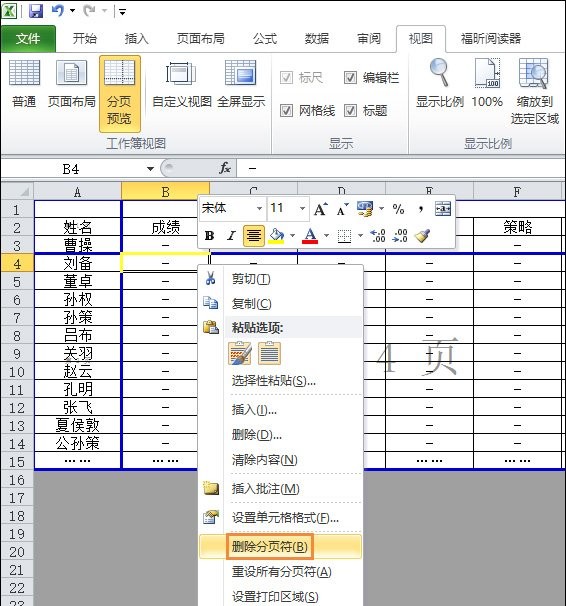Choose Insert (插入) from context menu

point(281,410)
